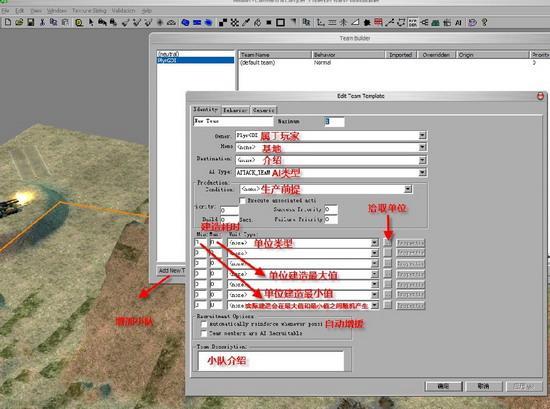Image resolution: width=550 pixels, height=409 pixels.
Task: Click the 取消 Cancel button
Action: coord(483,386)
